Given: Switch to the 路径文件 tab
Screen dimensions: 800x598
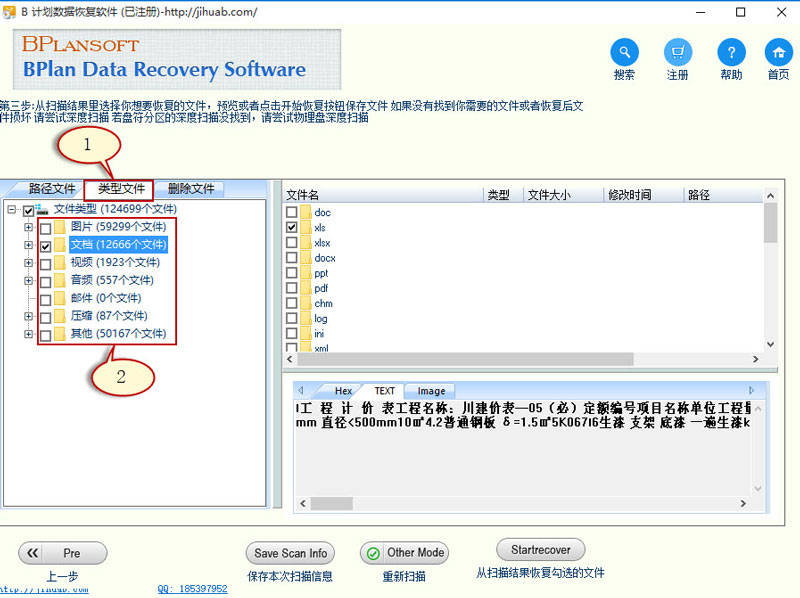Looking at the screenshot, I should [52, 188].
